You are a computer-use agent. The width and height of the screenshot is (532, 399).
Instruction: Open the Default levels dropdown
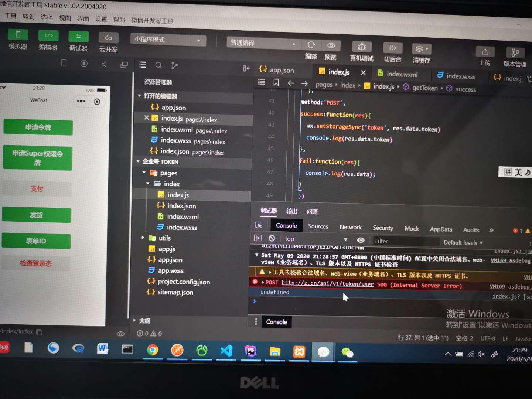point(463,243)
